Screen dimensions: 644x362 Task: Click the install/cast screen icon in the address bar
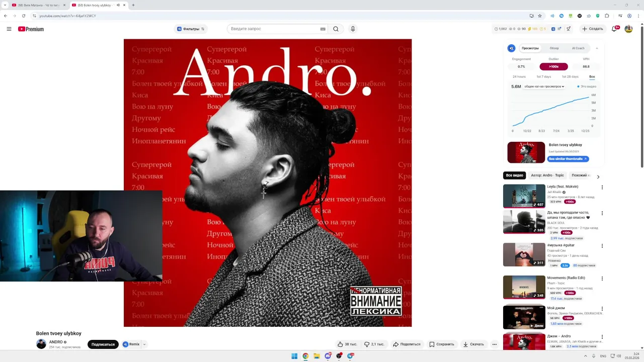coord(531,16)
